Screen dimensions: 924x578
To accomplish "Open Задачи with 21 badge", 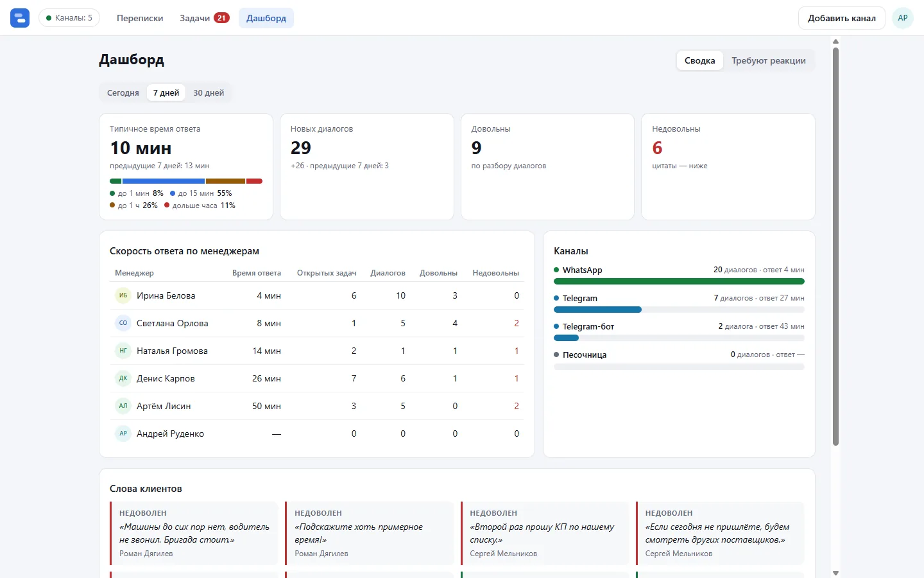I will click(204, 18).
